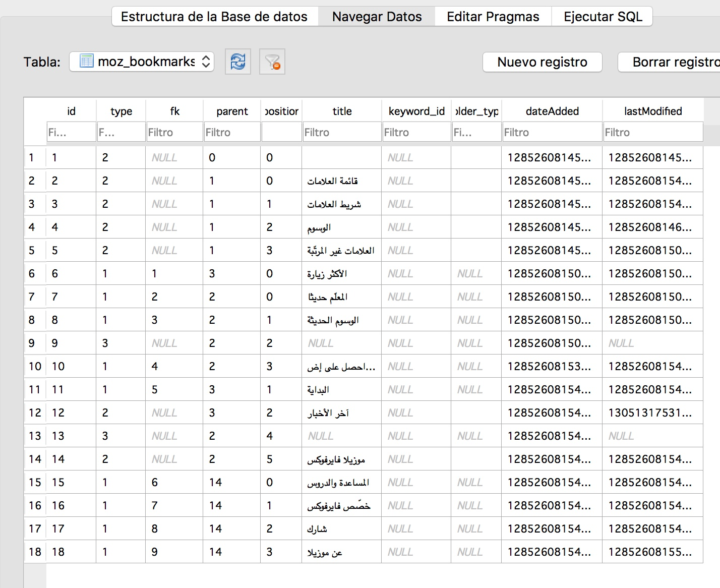Image resolution: width=720 pixels, height=588 pixels.
Task: Click the fk filter input field
Action: (x=174, y=132)
